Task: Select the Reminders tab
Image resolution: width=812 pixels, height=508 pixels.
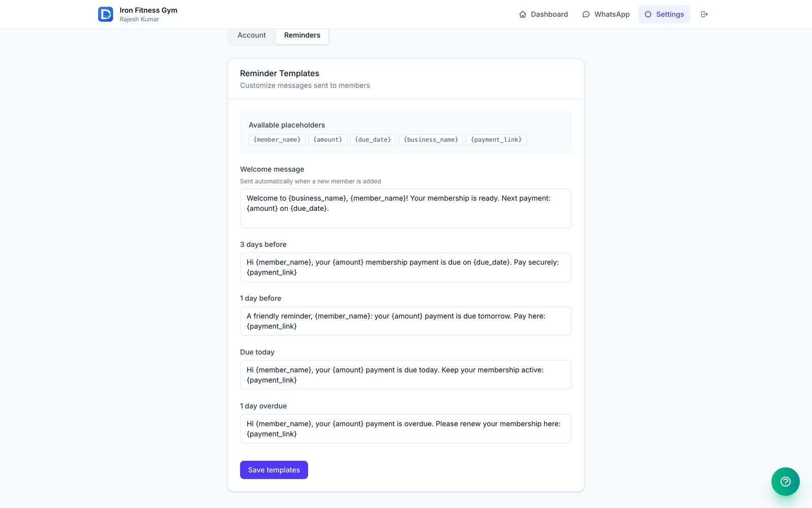Action: click(302, 35)
